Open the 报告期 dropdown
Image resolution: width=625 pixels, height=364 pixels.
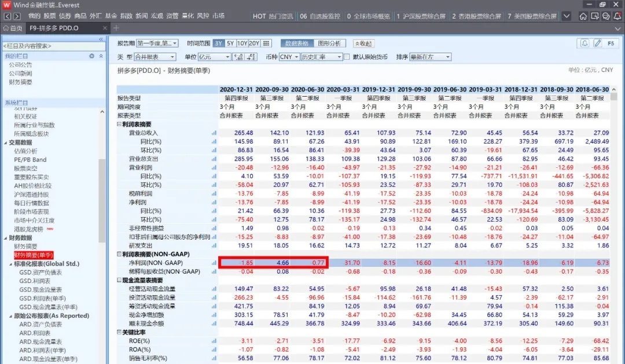[x=157, y=43]
